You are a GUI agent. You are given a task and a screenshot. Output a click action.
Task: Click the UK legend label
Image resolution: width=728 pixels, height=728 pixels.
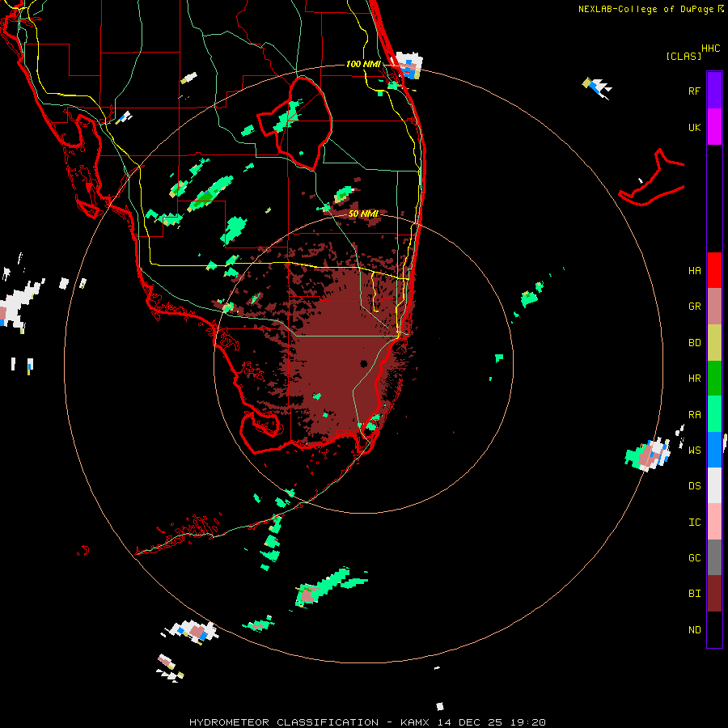pos(694,127)
